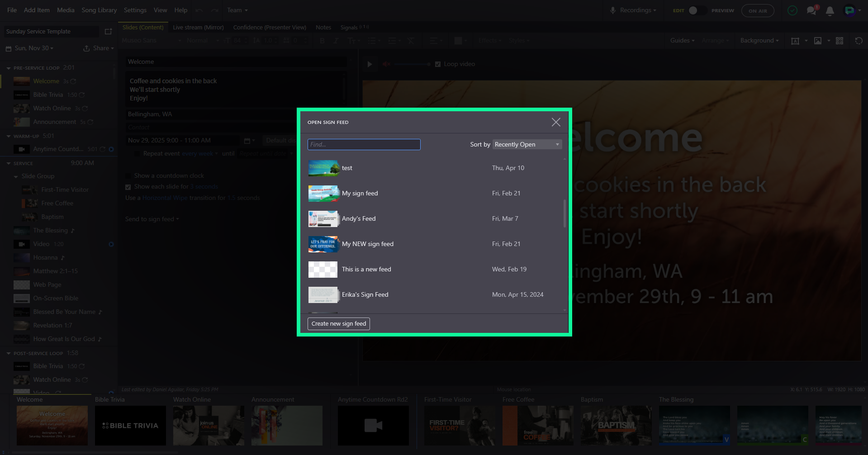Open the Settings menu
The image size is (868, 455).
pos(135,10)
